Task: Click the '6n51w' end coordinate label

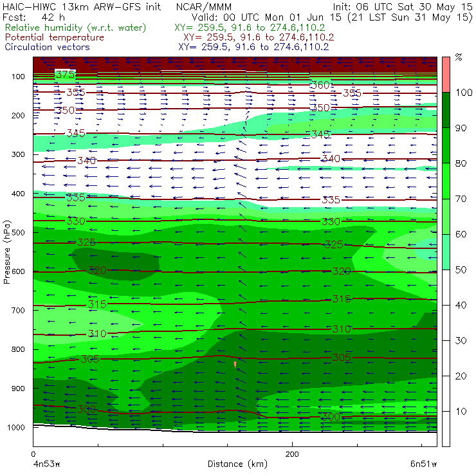Action: [x=423, y=464]
